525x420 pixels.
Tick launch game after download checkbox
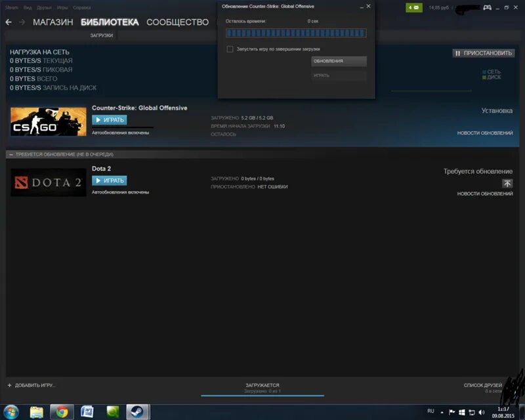230,49
